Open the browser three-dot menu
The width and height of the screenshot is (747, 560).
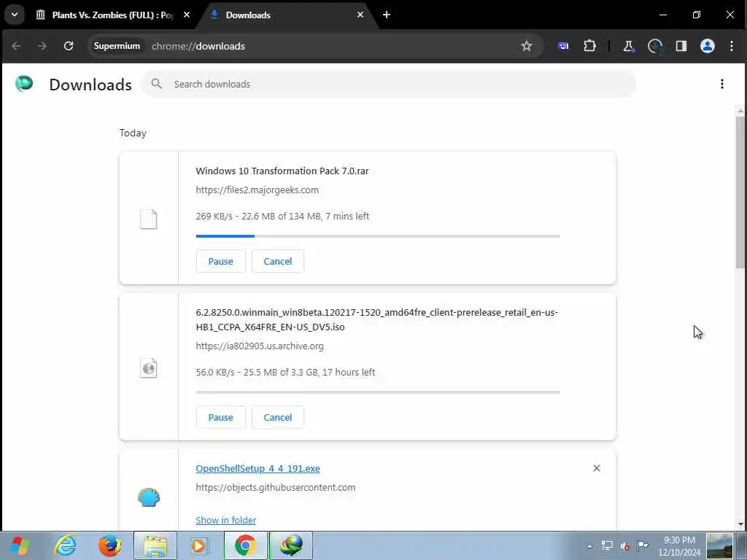click(732, 46)
